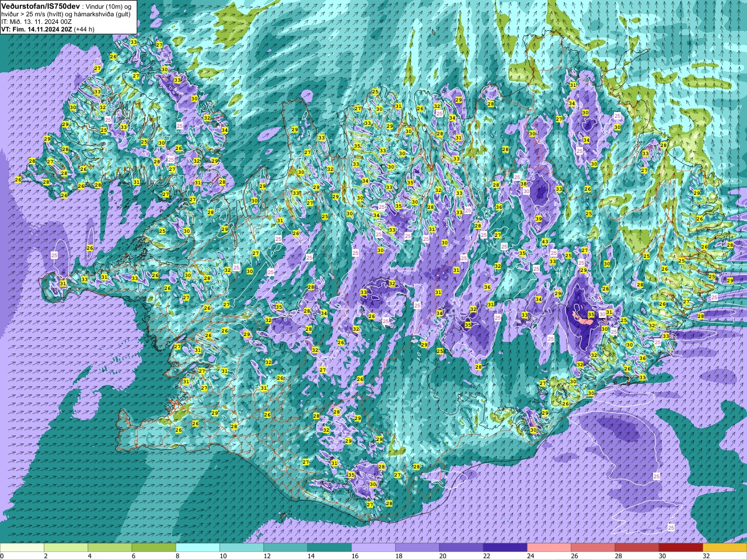The image size is (747, 560).
Task: Click the olive green 6–8 m/s legend swatch
Action: coord(154,548)
